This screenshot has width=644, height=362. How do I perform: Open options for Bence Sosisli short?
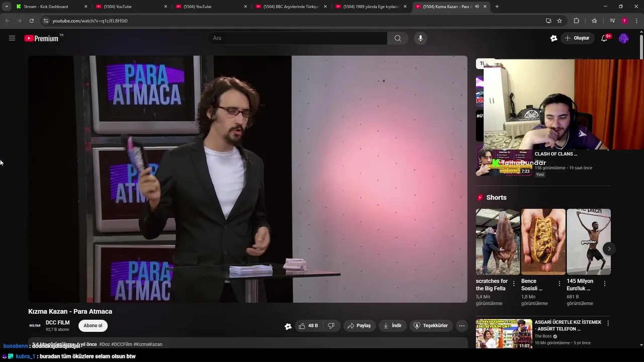(x=559, y=284)
